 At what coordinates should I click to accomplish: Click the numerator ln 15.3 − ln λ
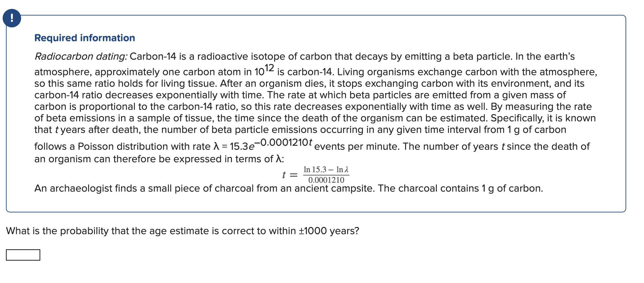tap(327, 169)
